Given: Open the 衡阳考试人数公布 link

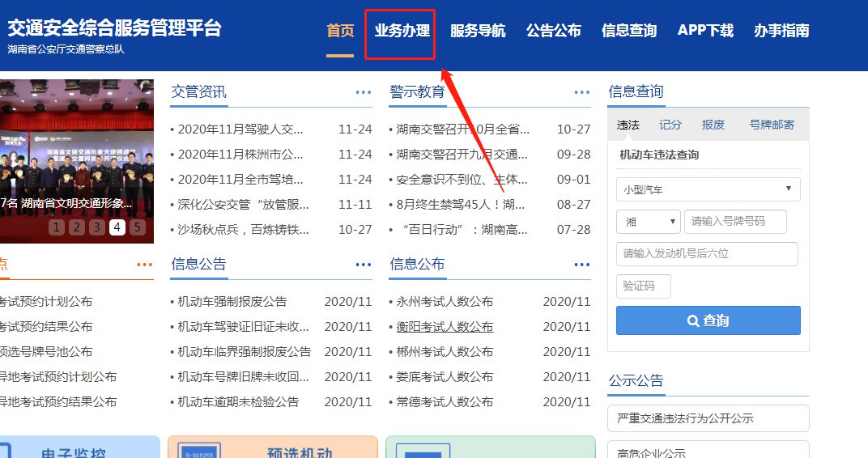Looking at the screenshot, I should pyautogui.click(x=445, y=327).
